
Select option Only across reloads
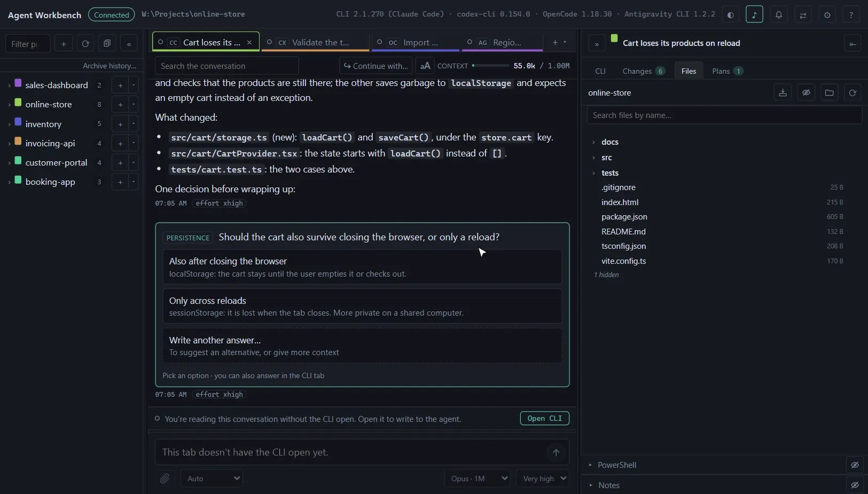362,306
